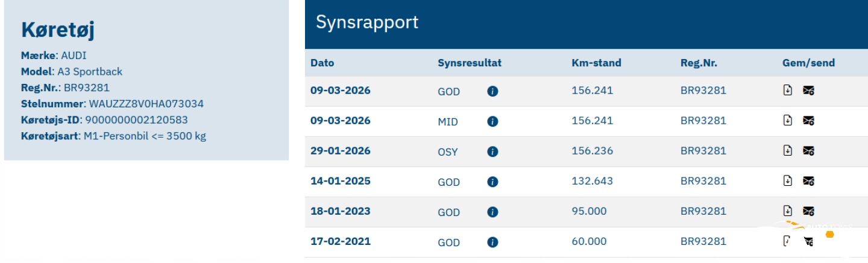Download the 14-01-2025 inspection report
The height and width of the screenshot is (263, 868).
coord(787,180)
